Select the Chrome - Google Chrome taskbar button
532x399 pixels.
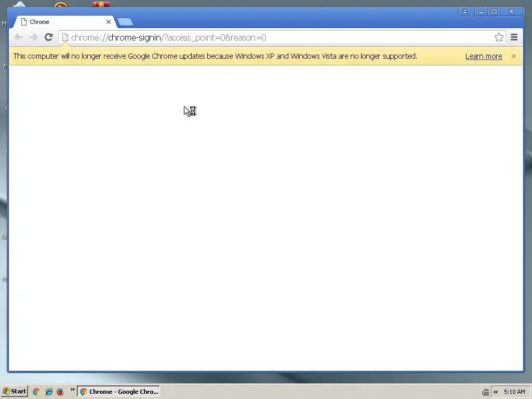click(118, 392)
